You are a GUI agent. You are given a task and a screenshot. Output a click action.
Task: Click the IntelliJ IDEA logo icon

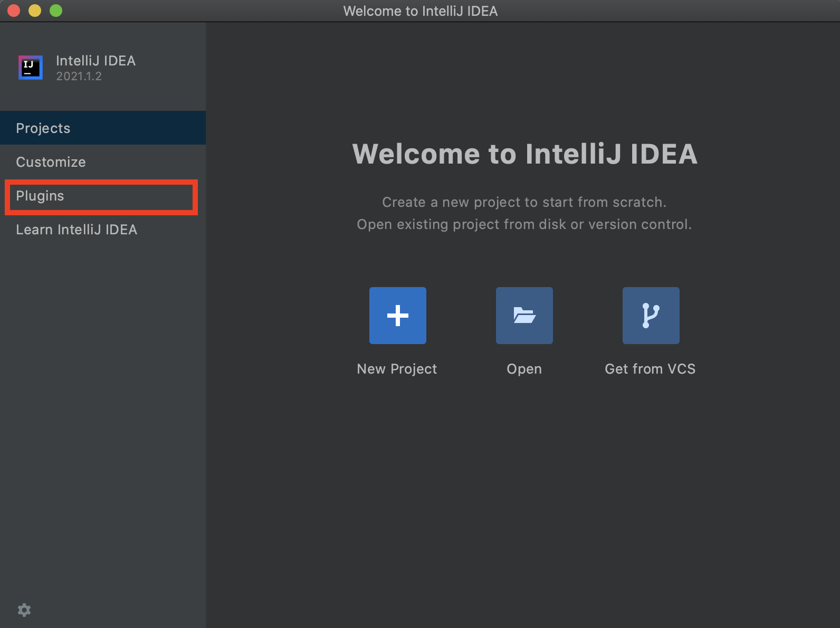31,68
